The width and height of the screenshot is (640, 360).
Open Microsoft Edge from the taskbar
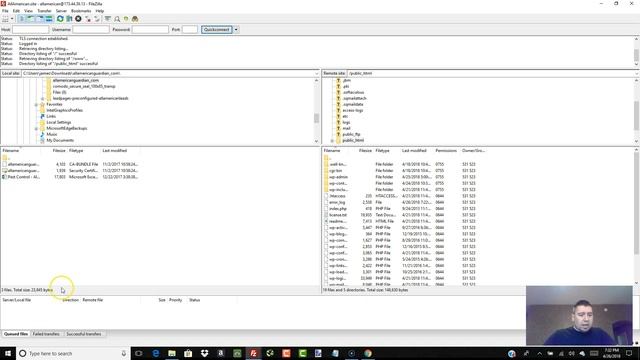tap(156, 353)
